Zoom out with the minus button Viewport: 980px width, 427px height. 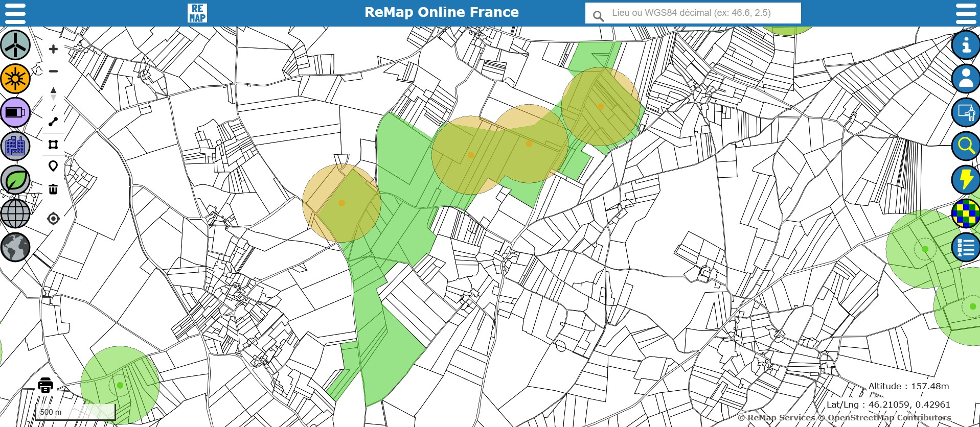coord(53,72)
